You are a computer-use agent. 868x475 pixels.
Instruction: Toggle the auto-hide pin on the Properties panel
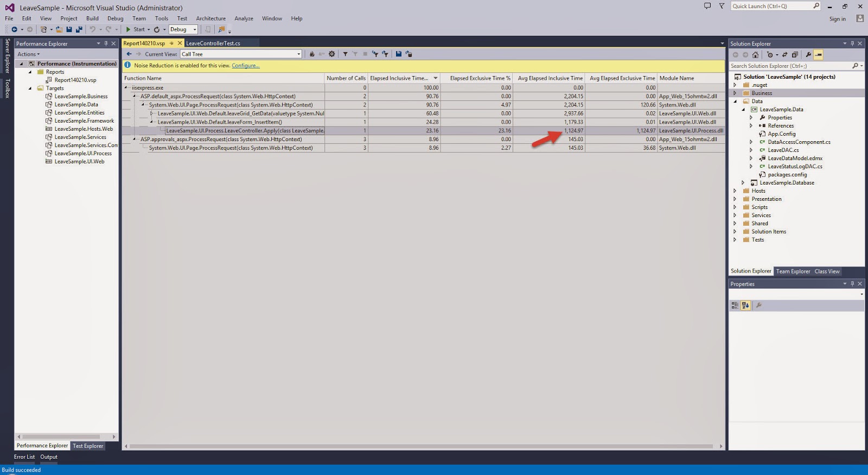coord(852,283)
